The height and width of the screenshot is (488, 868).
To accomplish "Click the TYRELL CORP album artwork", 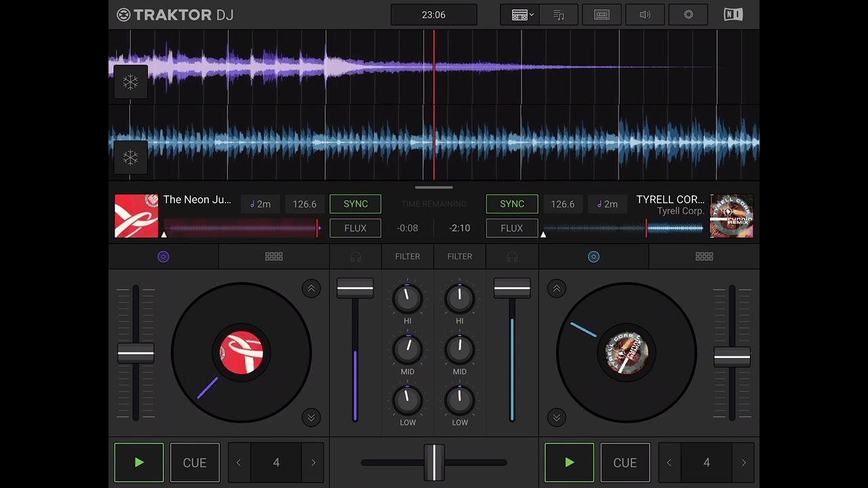I will click(x=732, y=216).
